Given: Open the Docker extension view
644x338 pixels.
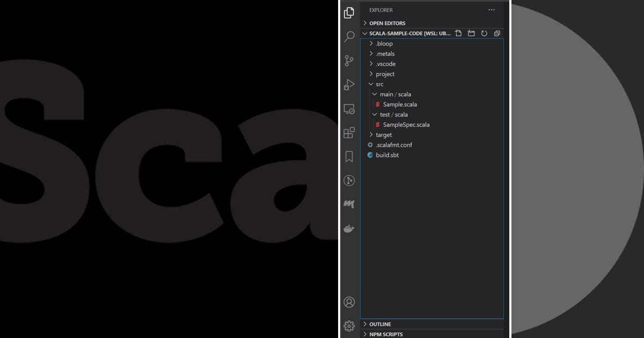Looking at the screenshot, I should (x=349, y=228).
